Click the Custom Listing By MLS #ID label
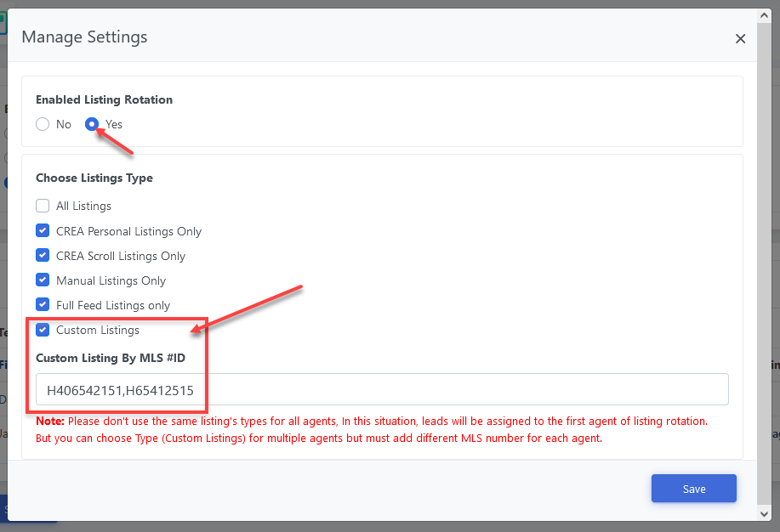The width and height of the screenshot is (780, 532). click(x=111, y=359)
